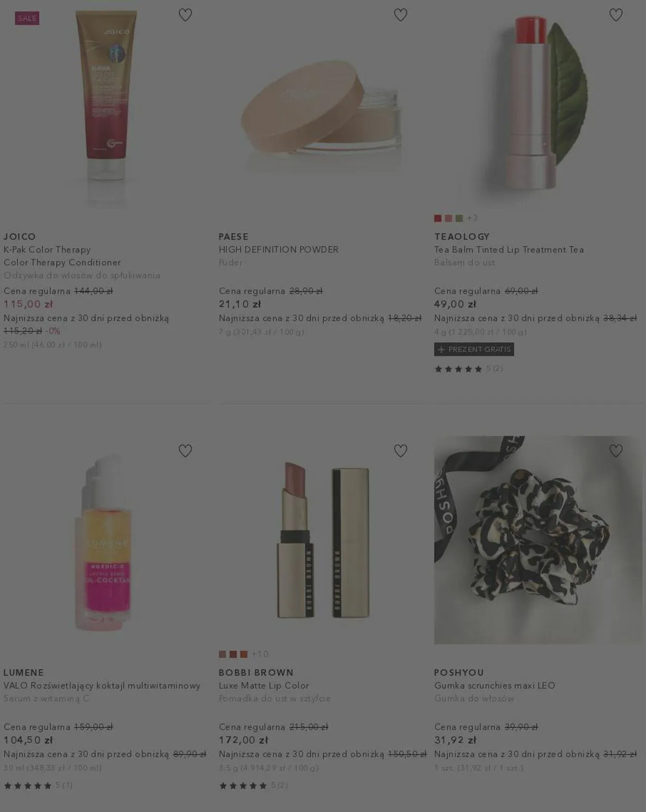Open Luxe Matte Lip Color link
Screen dimensions: 646x812
(x=264, y=686)
